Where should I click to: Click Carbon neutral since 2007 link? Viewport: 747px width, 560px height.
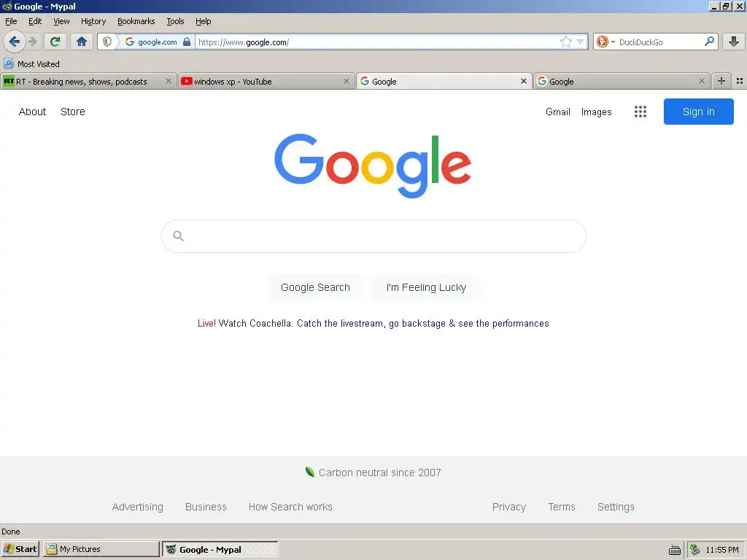pos(373,472)
